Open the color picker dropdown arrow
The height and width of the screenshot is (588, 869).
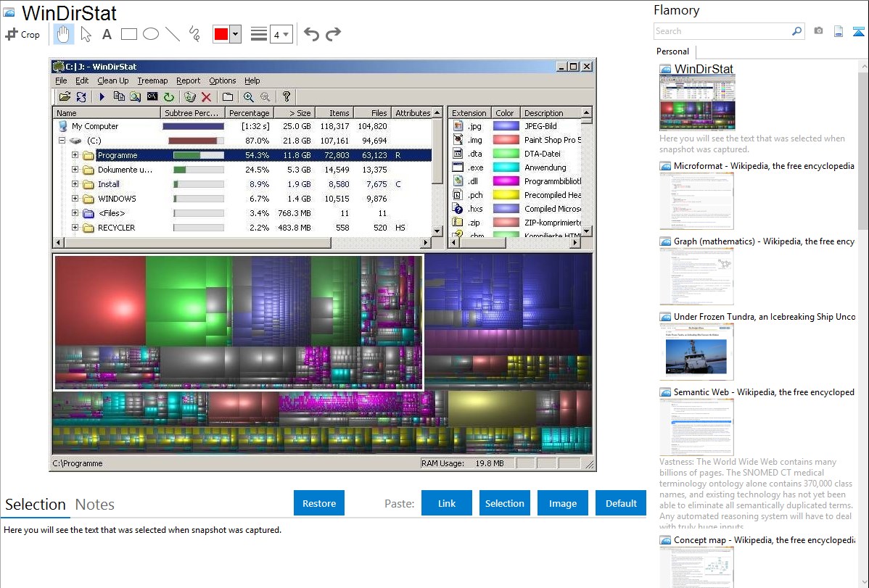point(235,34)
